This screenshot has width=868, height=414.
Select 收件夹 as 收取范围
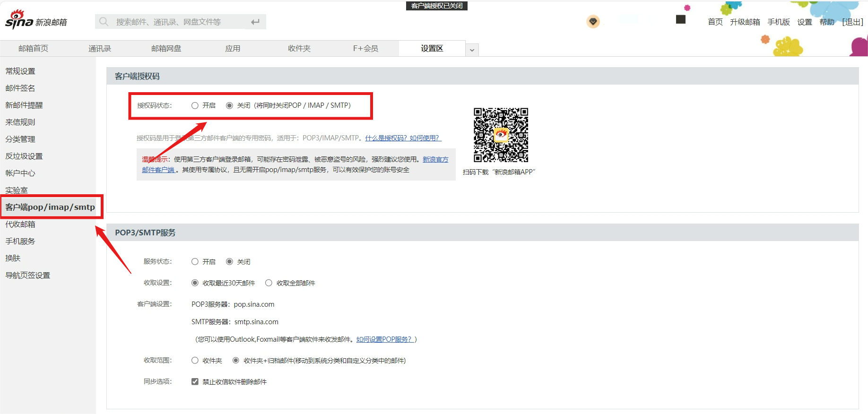pos(195,360)
